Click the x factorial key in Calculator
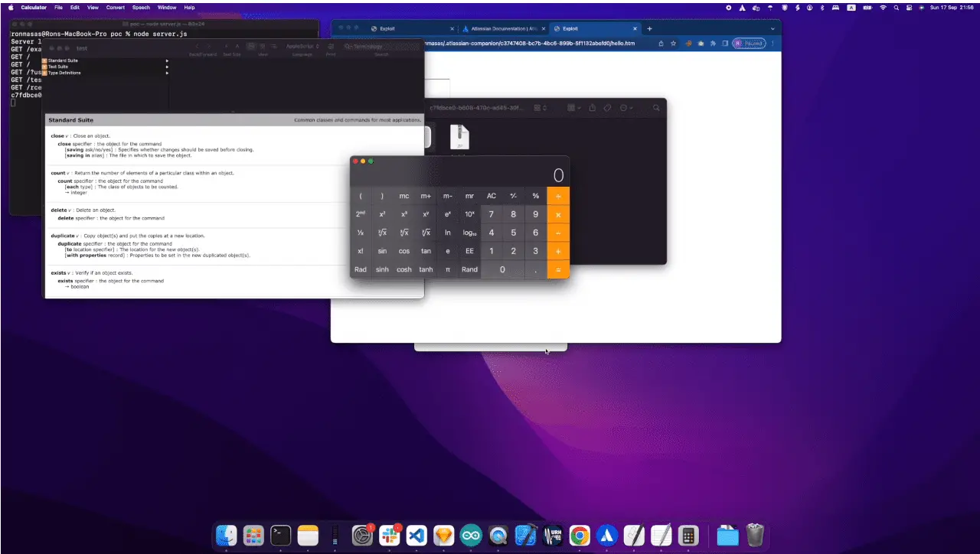 tap(361, 251)
